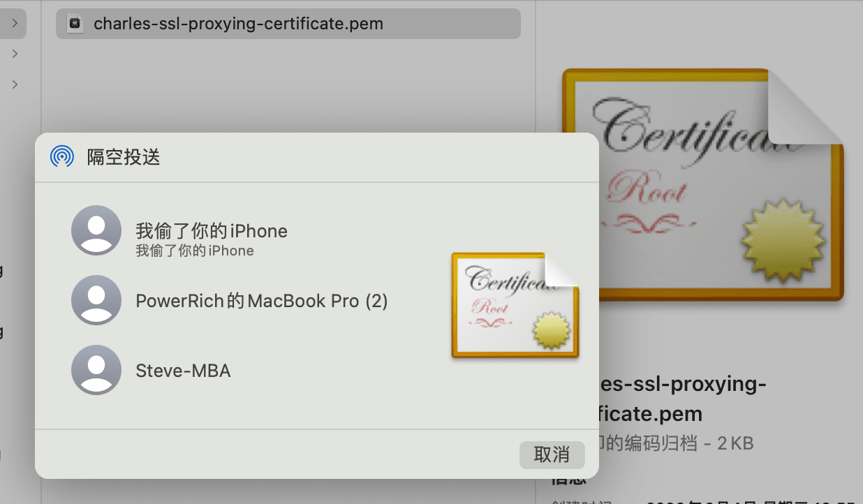Image resolution: width=863 pixels, height=504 pixels.
Task: Select the avatar for 我偷了你的iPhone
Action: [x=96, y=230]
